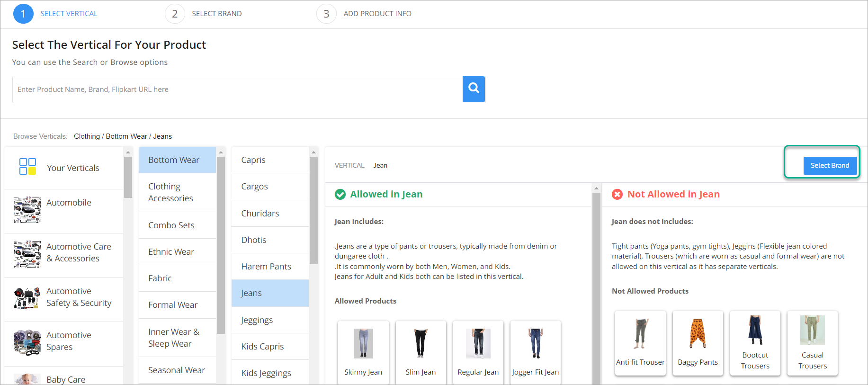Select the Automobile category image
The height and width of the screenshot is (385, 868).
[27, 210]
